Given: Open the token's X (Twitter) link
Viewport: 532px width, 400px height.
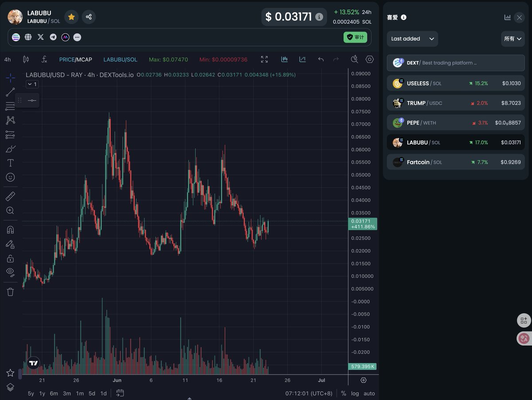Looking at the screenshot, I should (x=41, y=37).
